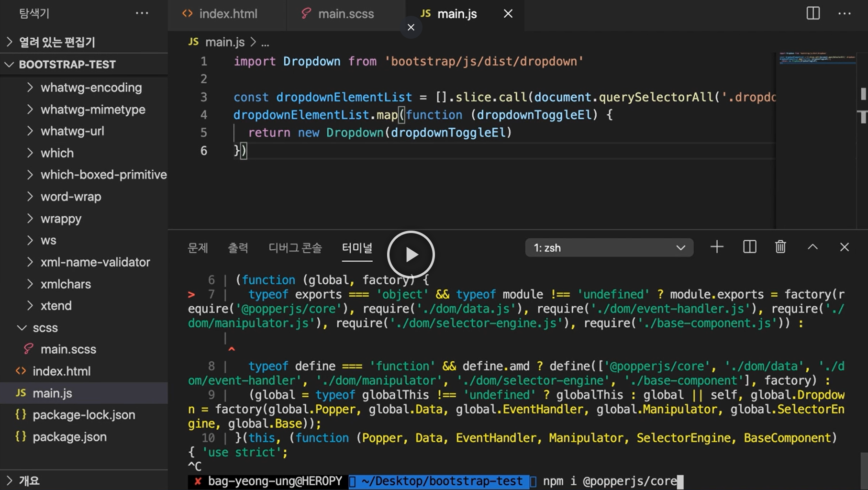Click the HTML icon beside index.html in tree
Viewport: 868px width, 490px height.
click(x=21, y=371)
